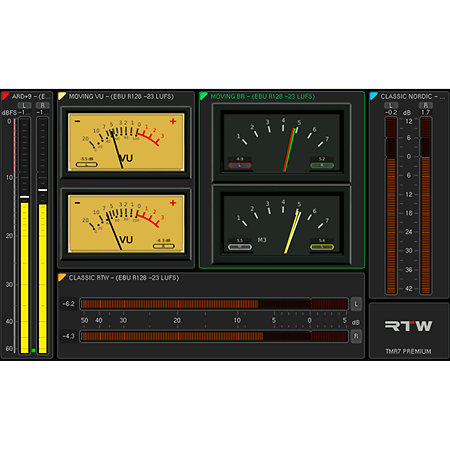450x450 pixels.
Task: Select the L channel label in ARD+9 panel
Action: [24, 105]
